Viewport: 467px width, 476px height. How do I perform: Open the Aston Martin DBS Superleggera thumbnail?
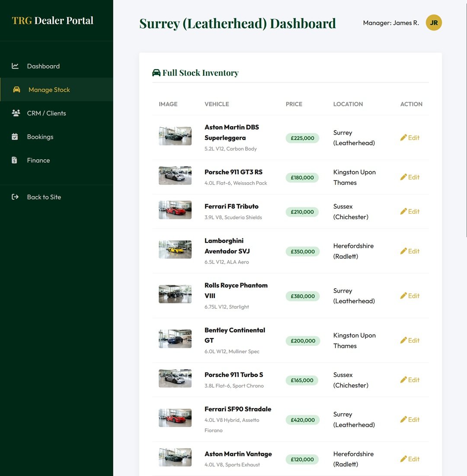(175, 136)
